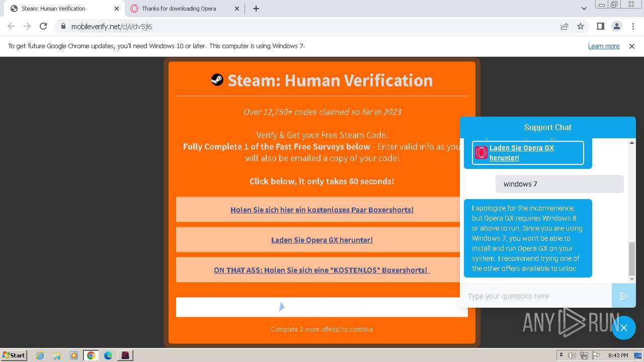The height and width of the screenshot is (362, 644).
Task: Click the Opera GX icon in chat
Action: pos(481,153)
